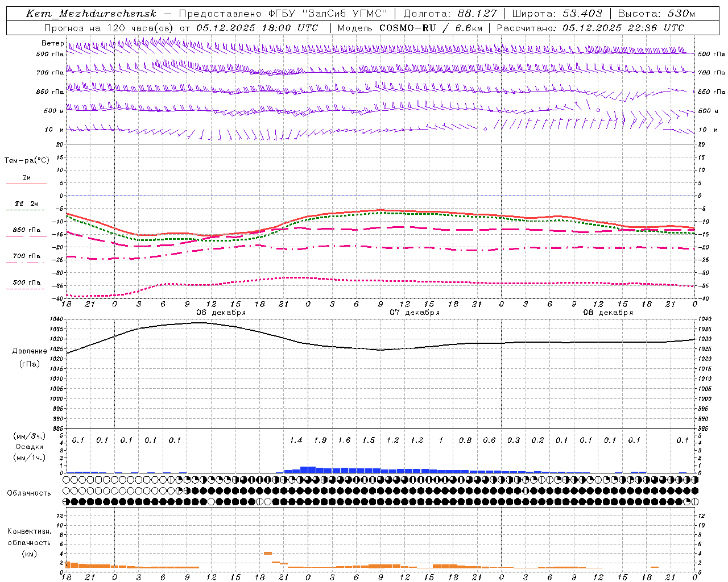Image resolution: width=728 pixels, height=582 pixels.
Task: Click the 850 гПа temperature legend entry
Action: tap(27, 230)
